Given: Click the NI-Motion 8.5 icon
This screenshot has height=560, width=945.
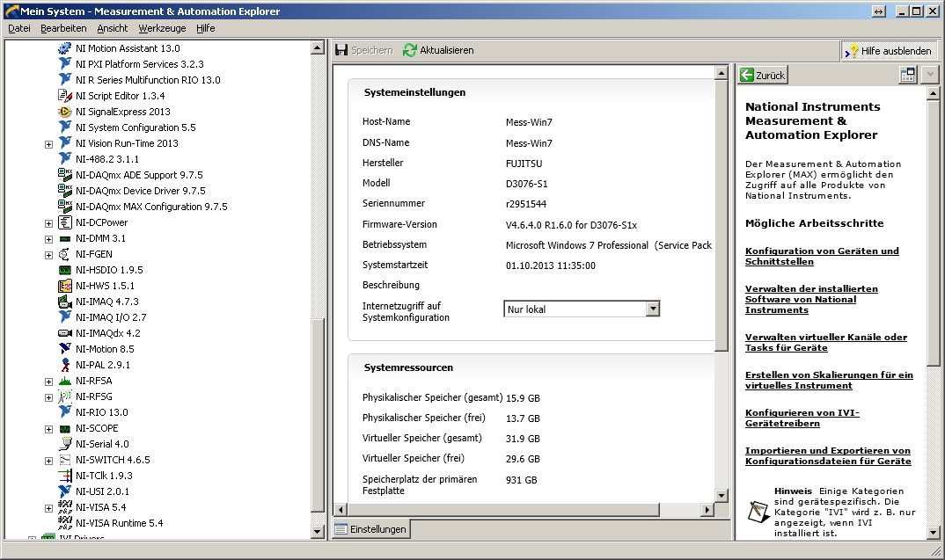Looking at the screenshot, I should (64, 349).
